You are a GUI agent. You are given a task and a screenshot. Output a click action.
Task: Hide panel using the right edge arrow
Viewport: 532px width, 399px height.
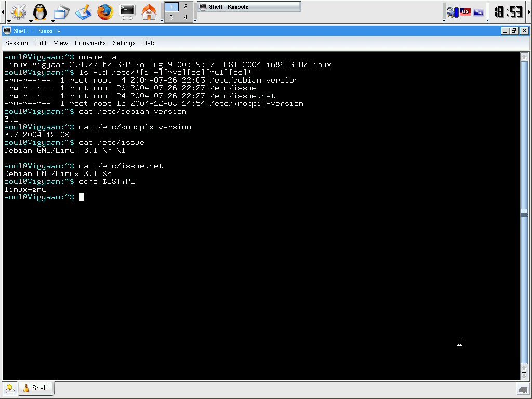529,12
